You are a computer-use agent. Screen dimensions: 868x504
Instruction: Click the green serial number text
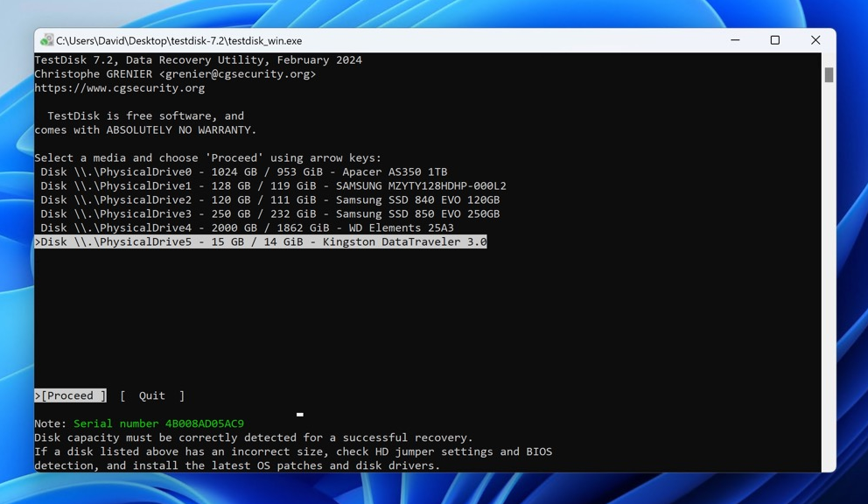(158, 423)
